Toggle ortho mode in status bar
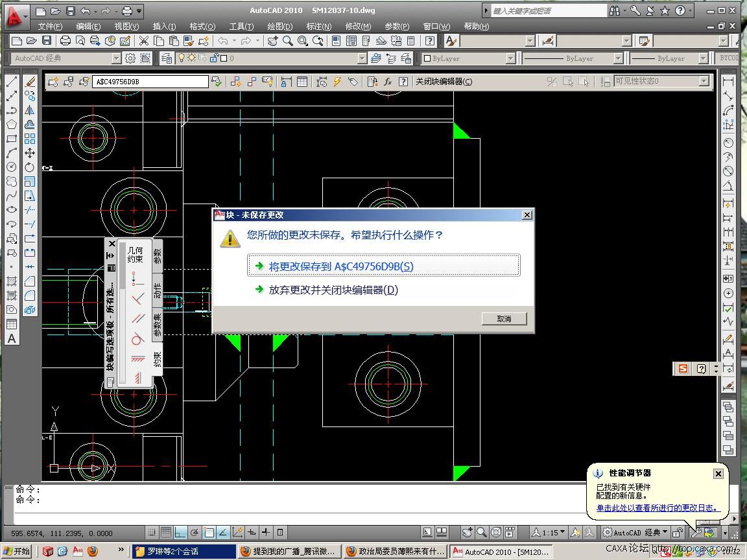 coord(180,532)
